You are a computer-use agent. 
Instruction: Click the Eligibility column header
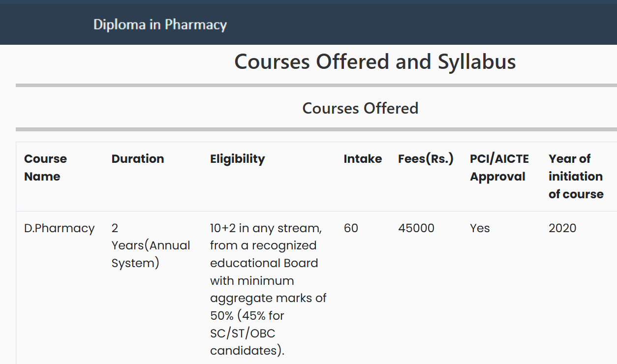[237, 159]
